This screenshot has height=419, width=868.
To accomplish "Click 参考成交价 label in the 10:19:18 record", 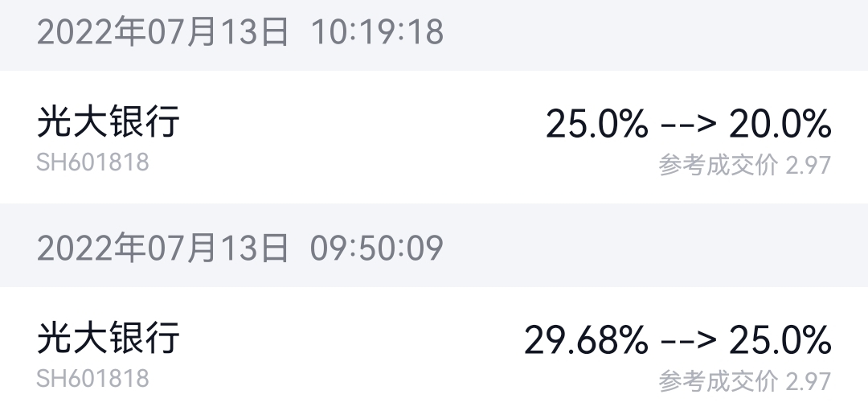I will 719,165.
